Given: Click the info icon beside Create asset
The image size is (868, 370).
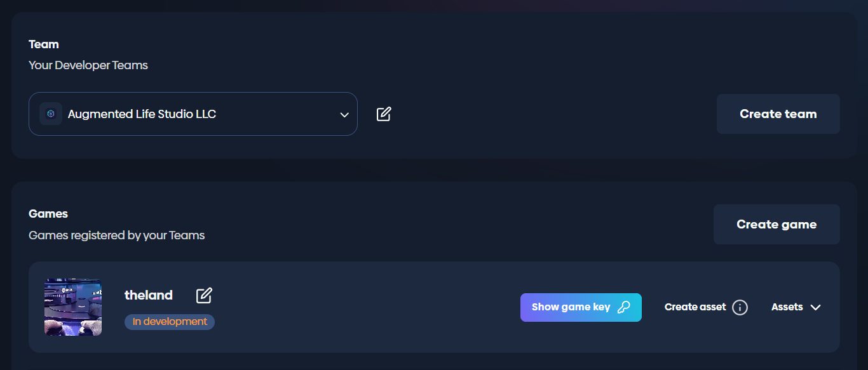Looking at the screenshot, I should tap(740, 307).
